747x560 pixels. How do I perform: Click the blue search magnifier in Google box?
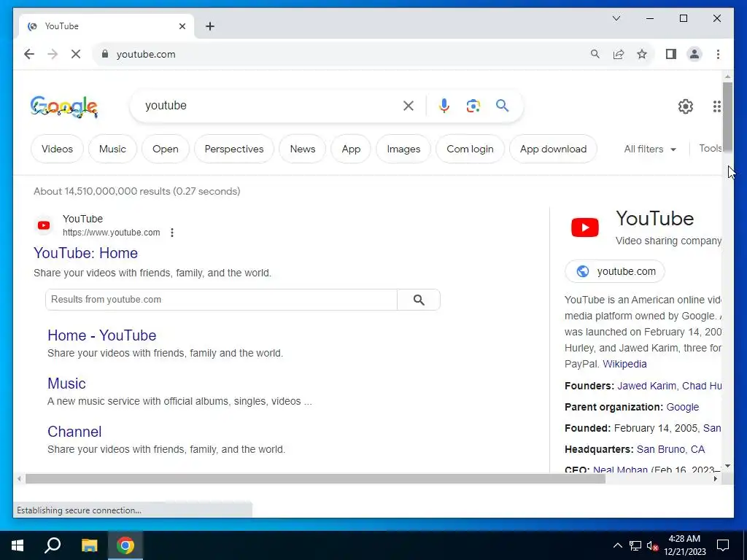502,105
